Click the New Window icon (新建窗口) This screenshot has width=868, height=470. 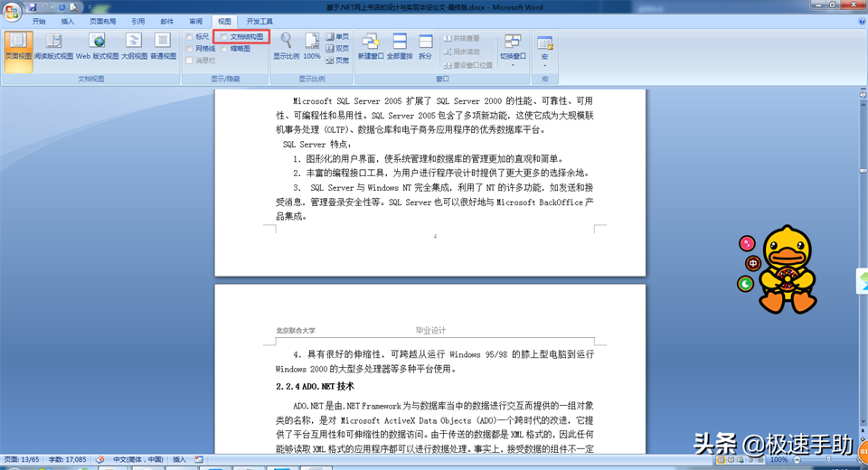point(370,46)
